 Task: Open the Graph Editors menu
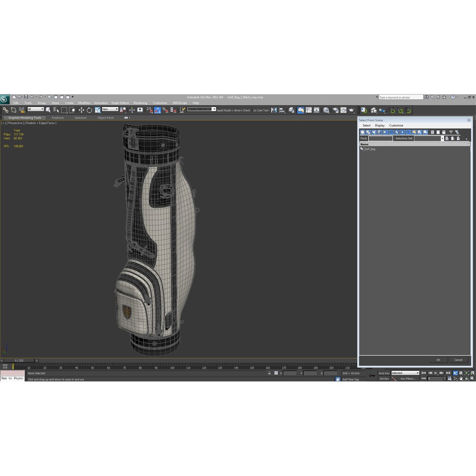120,103
